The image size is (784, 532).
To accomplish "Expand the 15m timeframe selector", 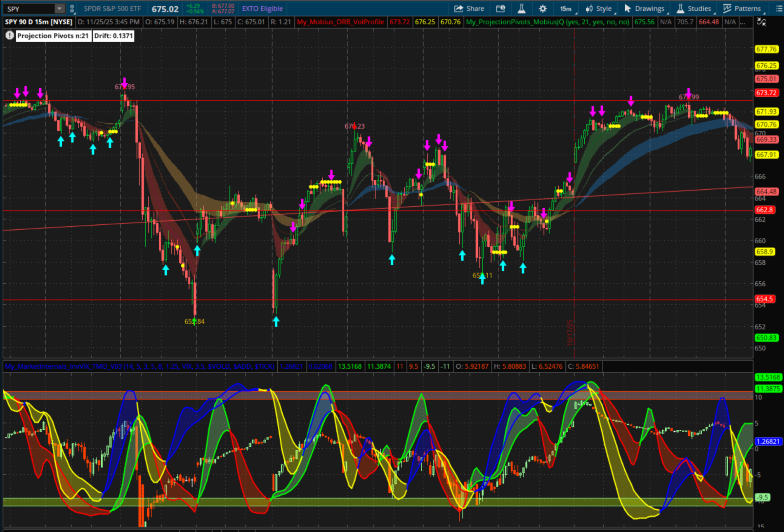I will point(566,9).
